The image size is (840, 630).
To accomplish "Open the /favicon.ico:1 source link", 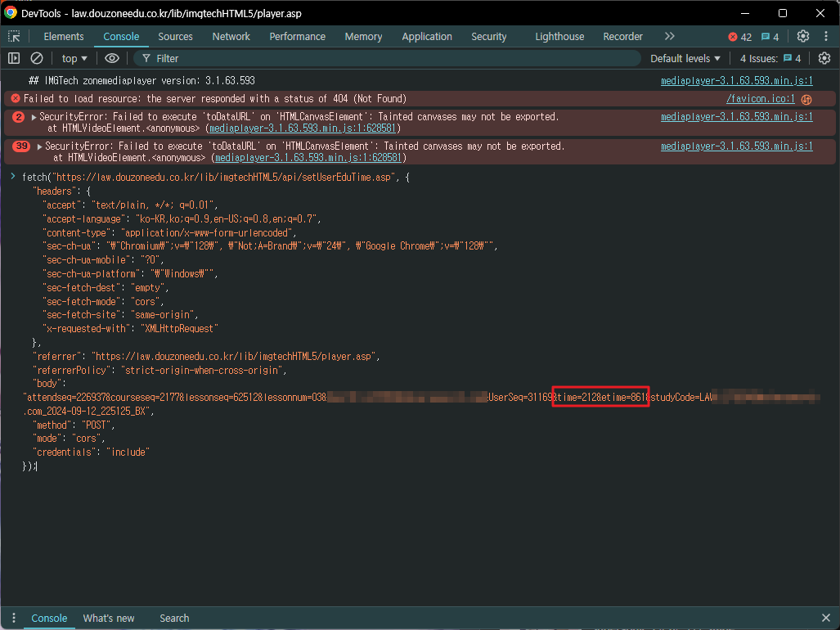I will click(x=760, y=98).
